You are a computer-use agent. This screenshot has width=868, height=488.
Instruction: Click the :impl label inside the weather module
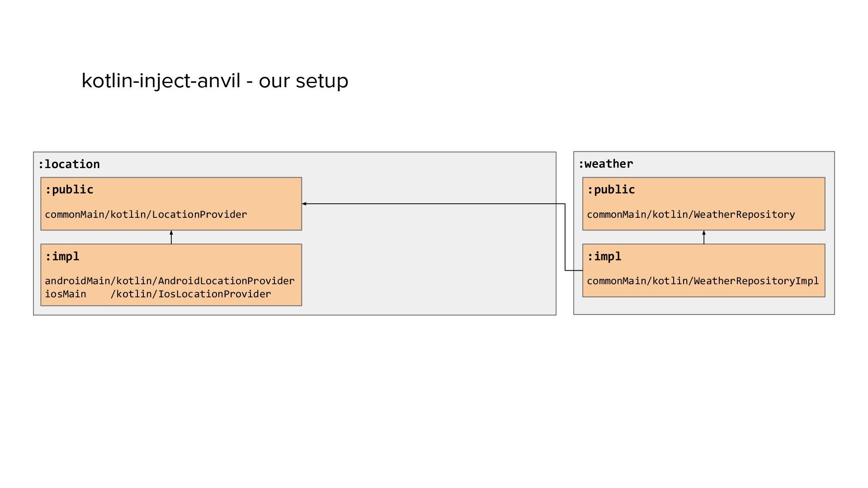(604, 257)
